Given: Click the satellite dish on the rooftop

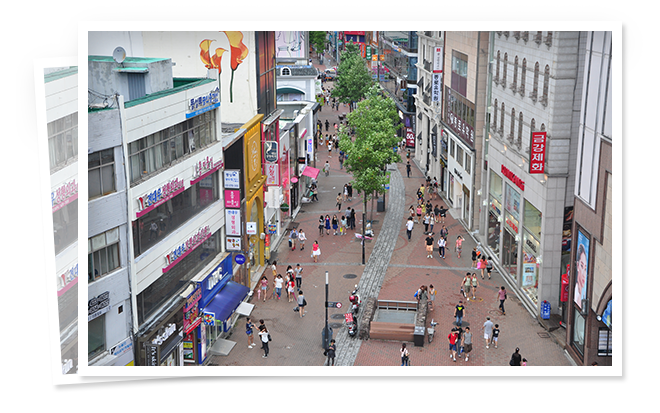Looking at the screenshot, I should coord(119,55).
